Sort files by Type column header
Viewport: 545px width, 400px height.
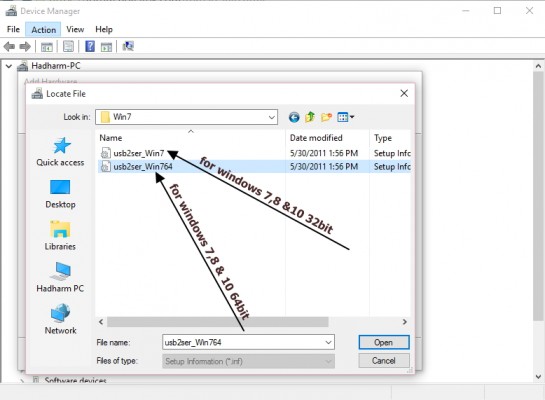tap(390, 138)
